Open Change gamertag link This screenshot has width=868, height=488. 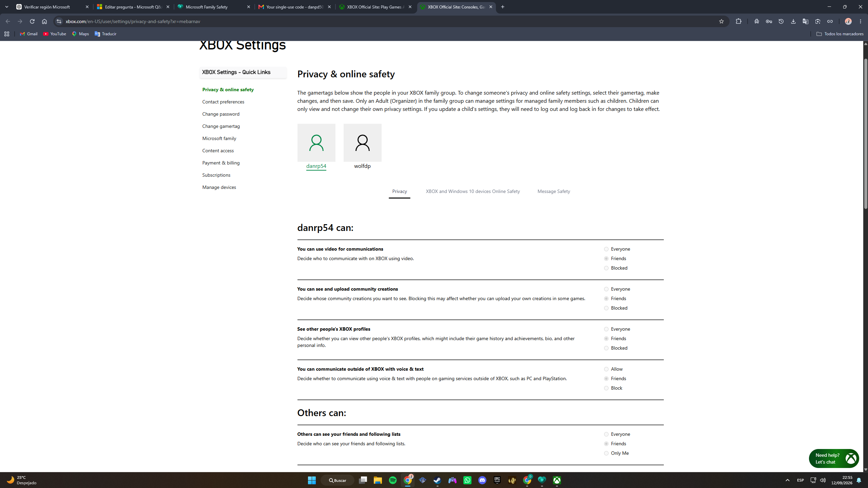(221, 126)
